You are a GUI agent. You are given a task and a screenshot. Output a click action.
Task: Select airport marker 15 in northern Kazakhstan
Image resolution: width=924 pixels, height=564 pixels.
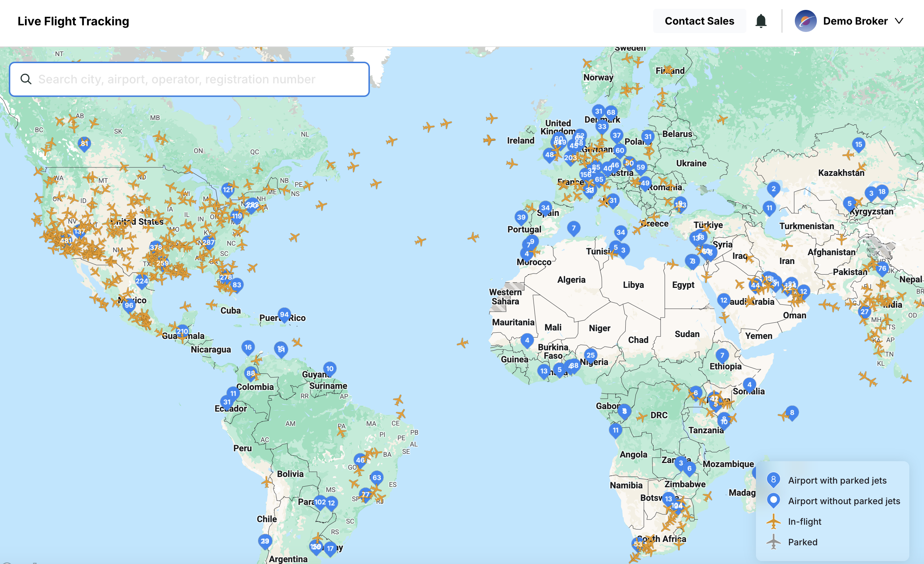tap(858, 145)
